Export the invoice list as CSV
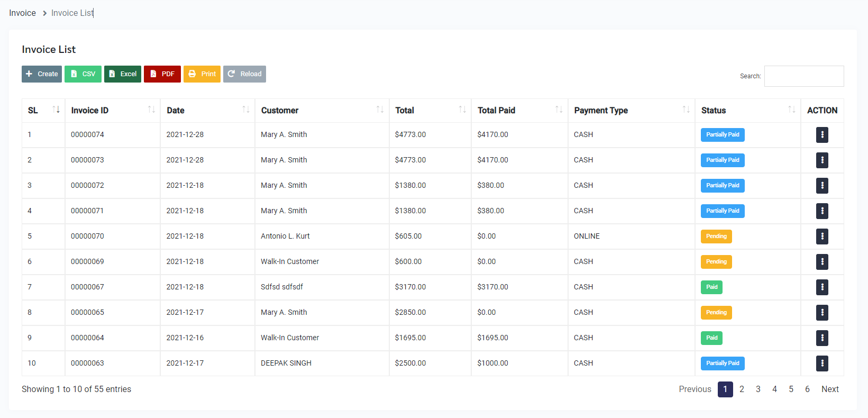Image resolution: width=868 pixels, height=418 pixels. click(83, 74)
